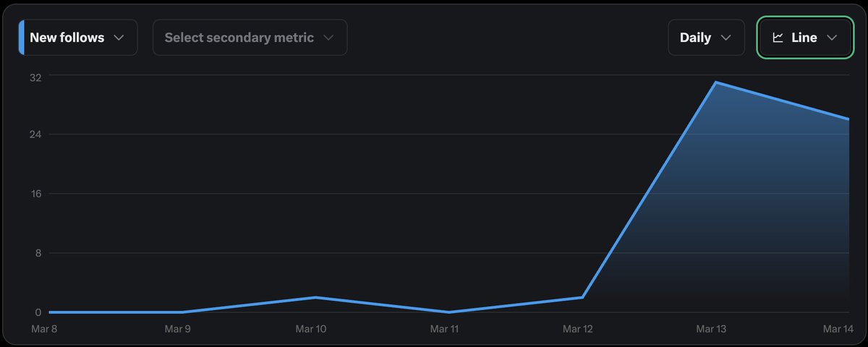Click the Mar 12 x-axis label
The width and height of the screenshot is (868, 347).
click(578, 329)
